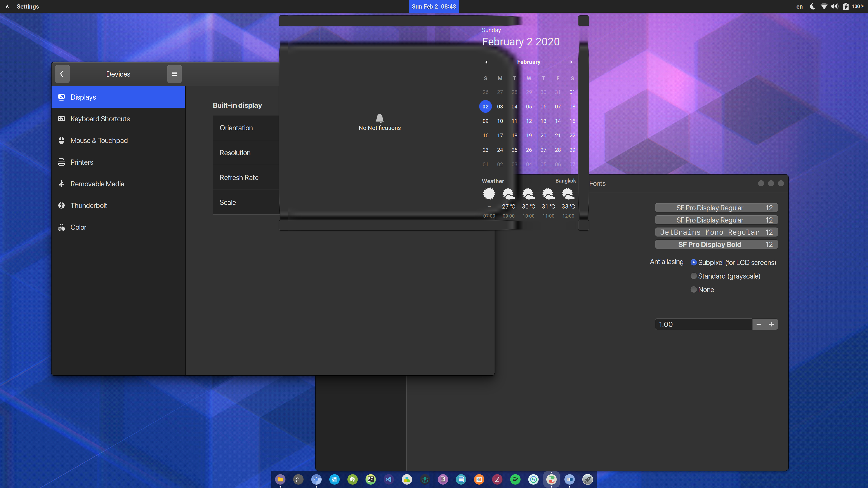Open the system monitor dock icon

(x=334, y=479)
